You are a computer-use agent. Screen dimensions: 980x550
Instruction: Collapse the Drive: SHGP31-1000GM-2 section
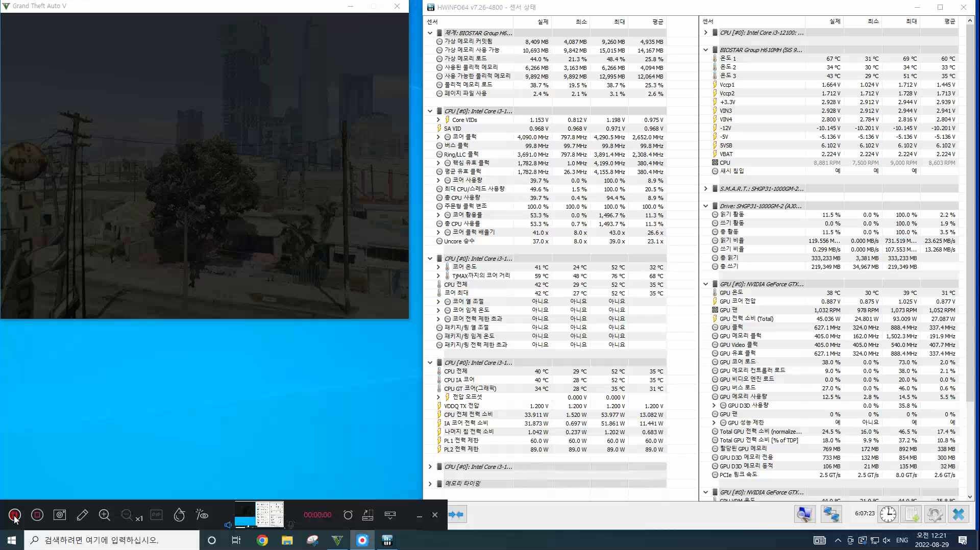click(706, 206)
